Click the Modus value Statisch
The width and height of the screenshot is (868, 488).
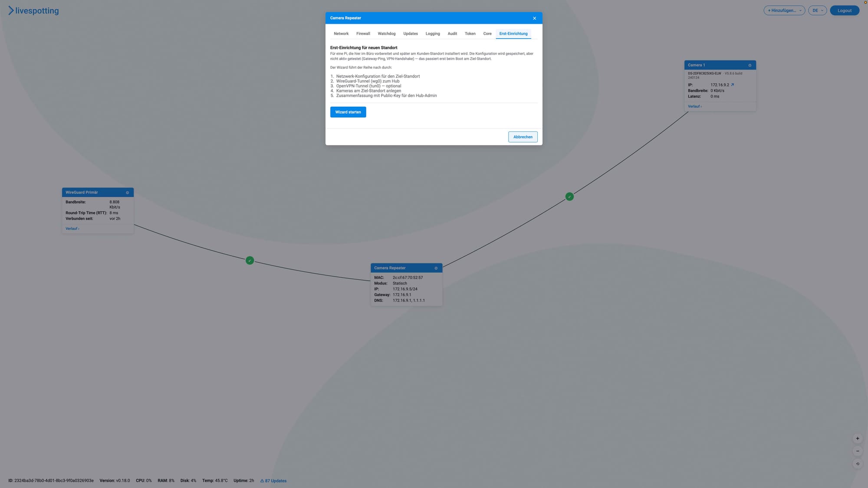pos(400,283)
